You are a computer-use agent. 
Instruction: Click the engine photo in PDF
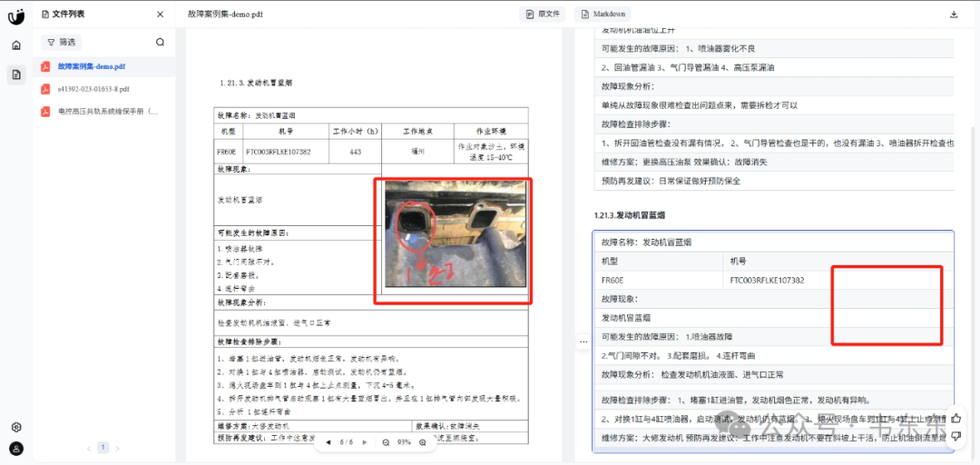pos(456,234)
